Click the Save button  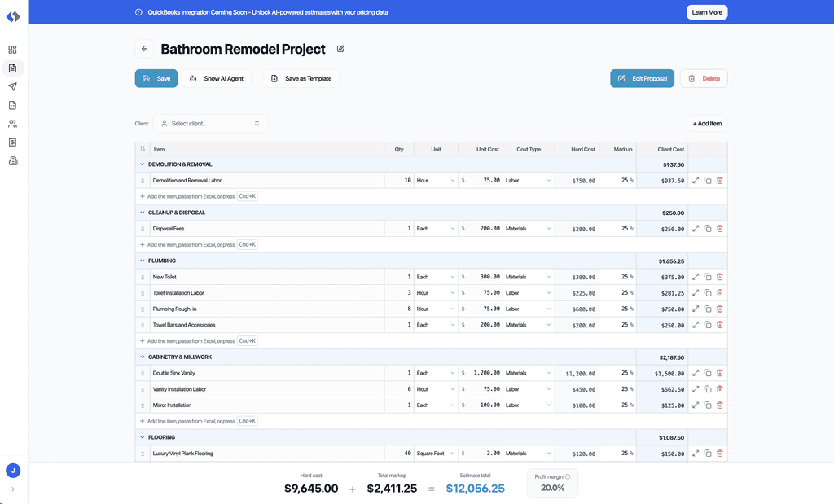(156, 78)
